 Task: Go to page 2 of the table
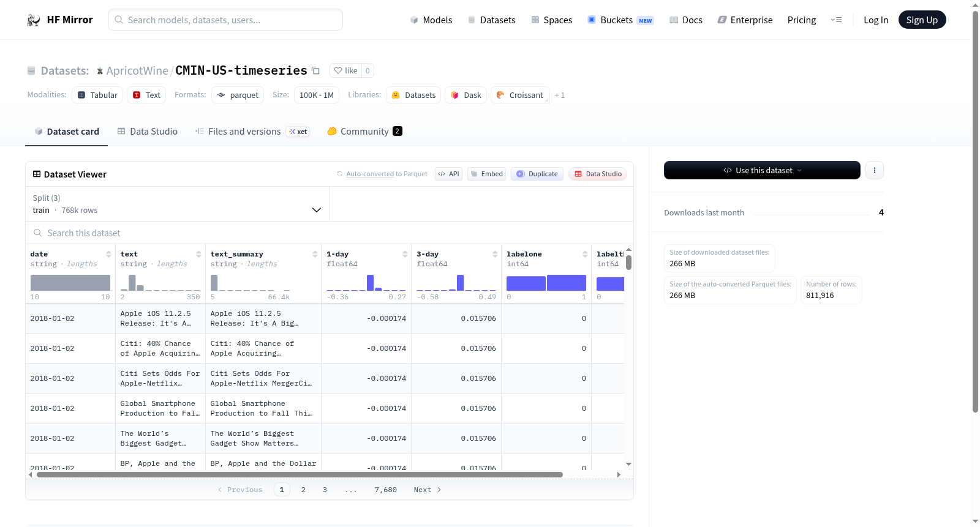(303, 490)
